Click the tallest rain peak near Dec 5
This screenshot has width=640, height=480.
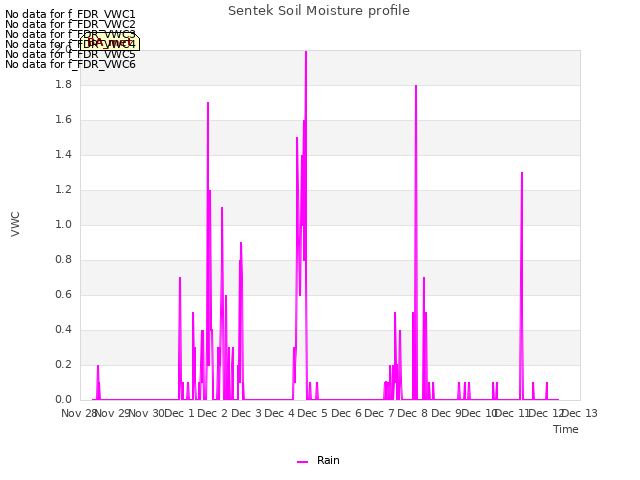tap(306, 52)
